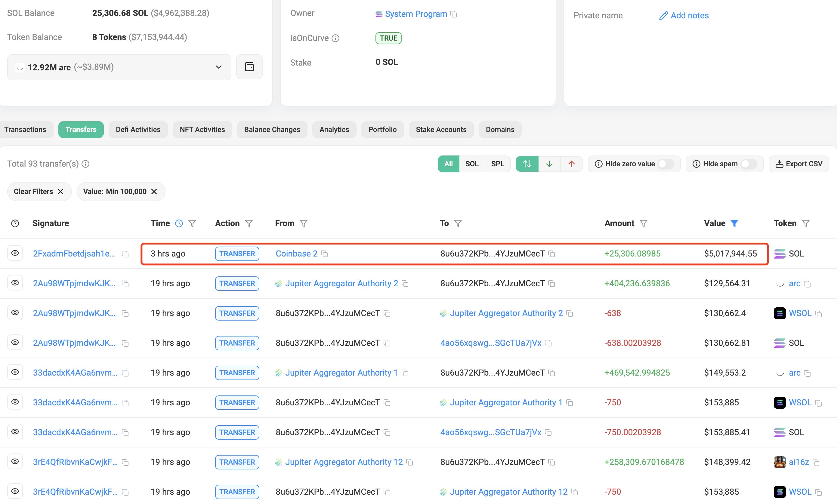Open the Token column filter
837x504 pixels.
[x=806, y=223]
